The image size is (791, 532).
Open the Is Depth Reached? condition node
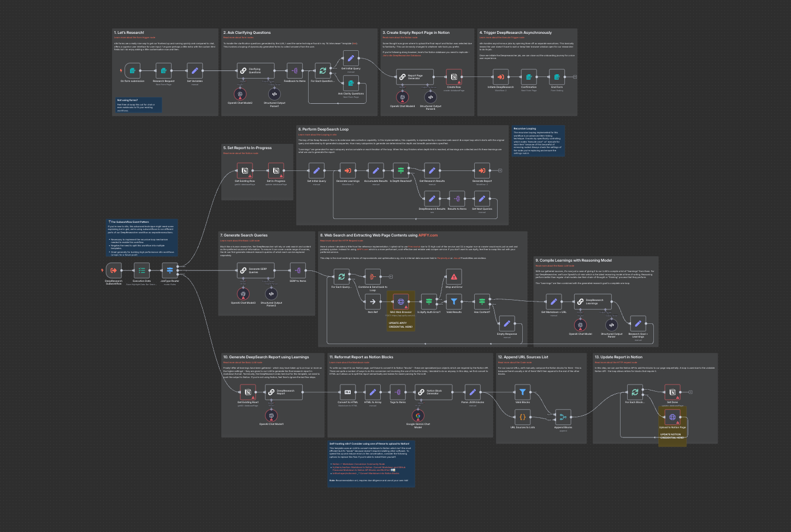(400, 170)
